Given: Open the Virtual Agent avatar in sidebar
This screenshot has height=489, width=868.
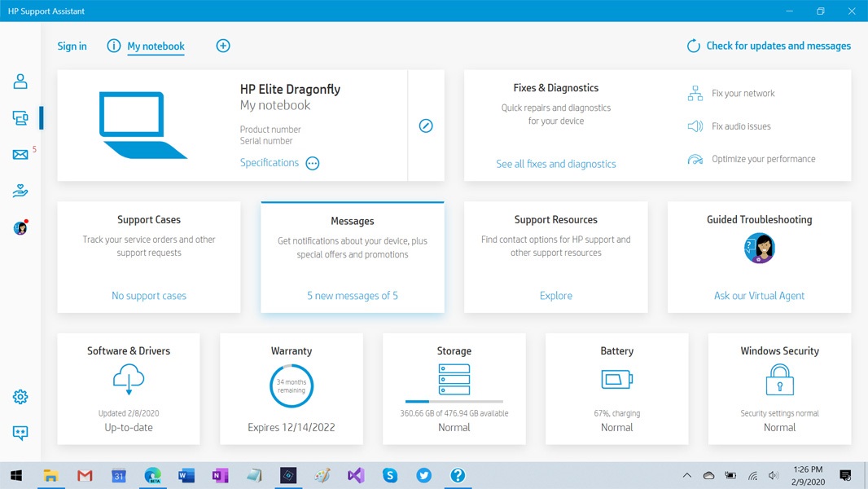Looking at the screenshot, I should coord(20,228).
